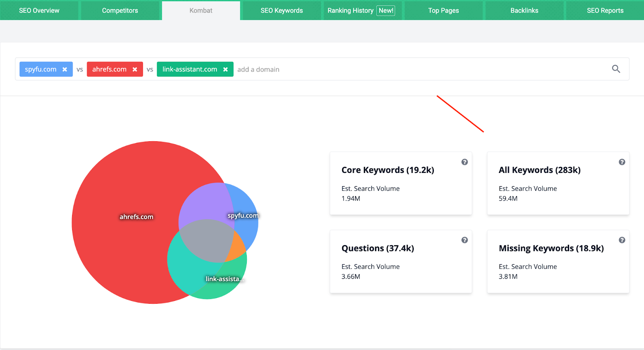Switch to the Competitors tab
This screenshot has width=644, height=350.
coord(120,10)
